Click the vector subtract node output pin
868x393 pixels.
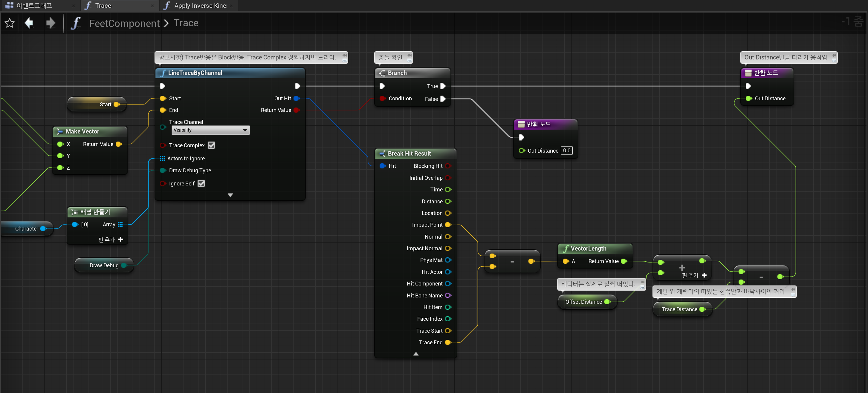[531, 261]
